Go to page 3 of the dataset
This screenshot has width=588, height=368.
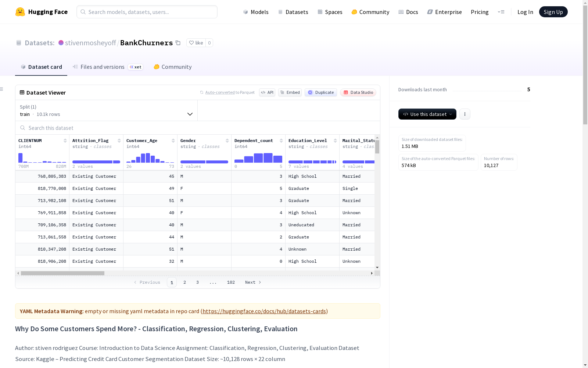click(x=197, y=282)
